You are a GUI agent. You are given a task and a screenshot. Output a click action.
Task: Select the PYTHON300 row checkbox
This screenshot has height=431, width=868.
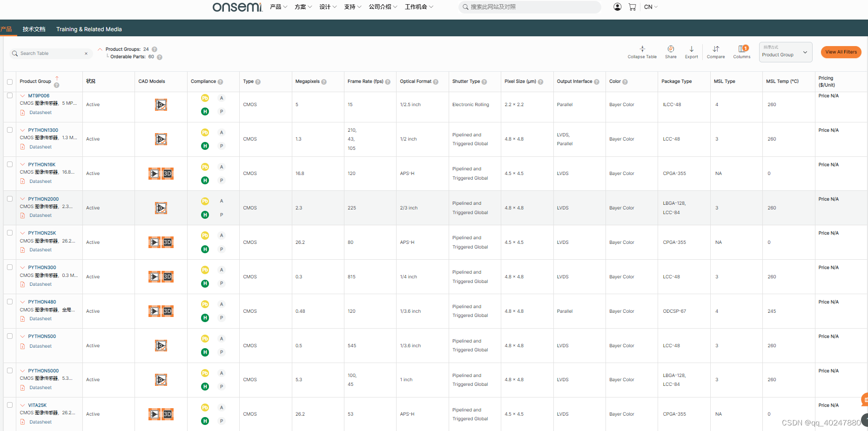pyautogui.click(x=10, y=267)
